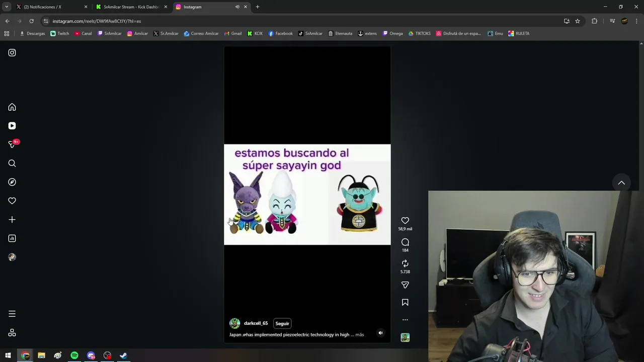
Task: Open Steam from the taskbar
Action: [x=123, y=355]
